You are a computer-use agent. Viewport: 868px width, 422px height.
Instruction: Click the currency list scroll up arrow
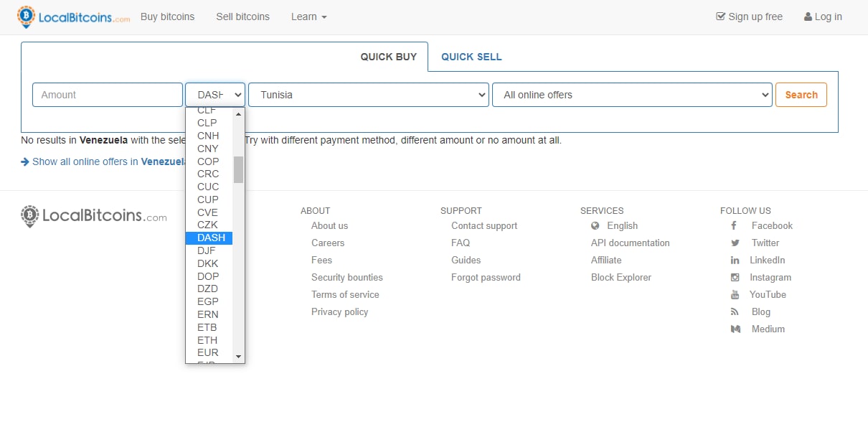238,114
